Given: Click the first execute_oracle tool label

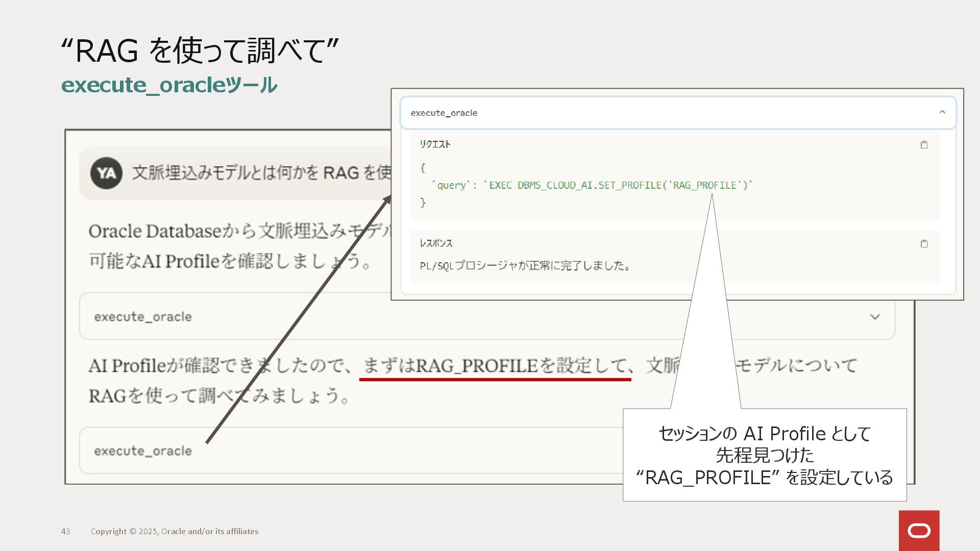Looking at the screenshot, I should point(143,317).
